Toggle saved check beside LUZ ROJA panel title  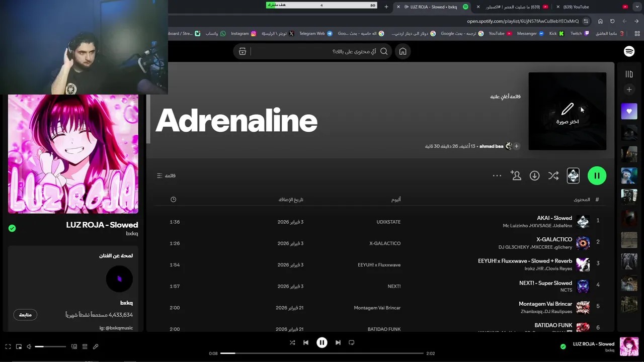point(12,228)
